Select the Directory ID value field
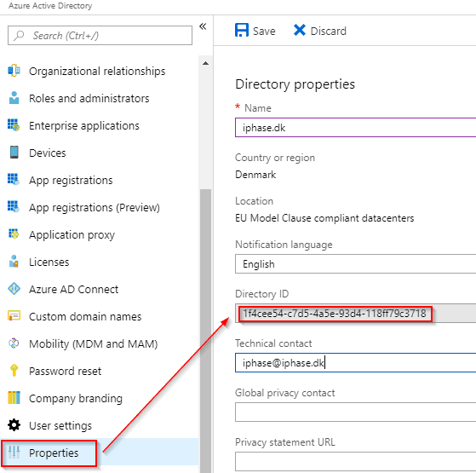 [x=355, y=314]
